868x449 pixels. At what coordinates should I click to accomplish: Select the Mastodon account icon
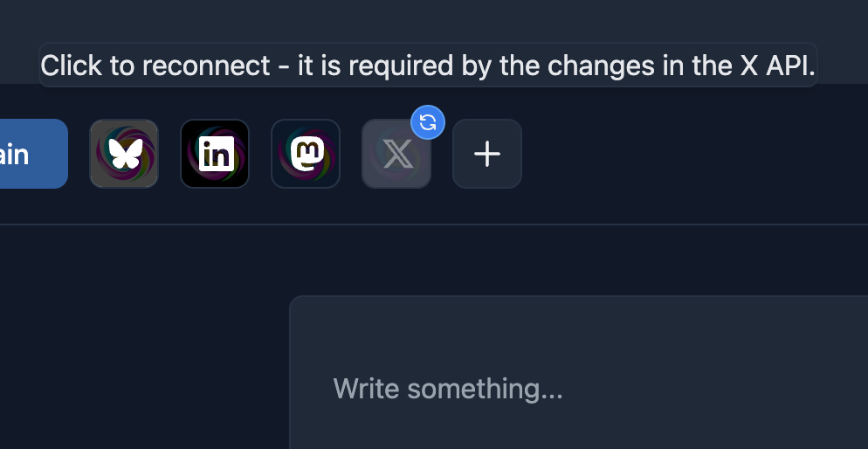pos(306,154)
